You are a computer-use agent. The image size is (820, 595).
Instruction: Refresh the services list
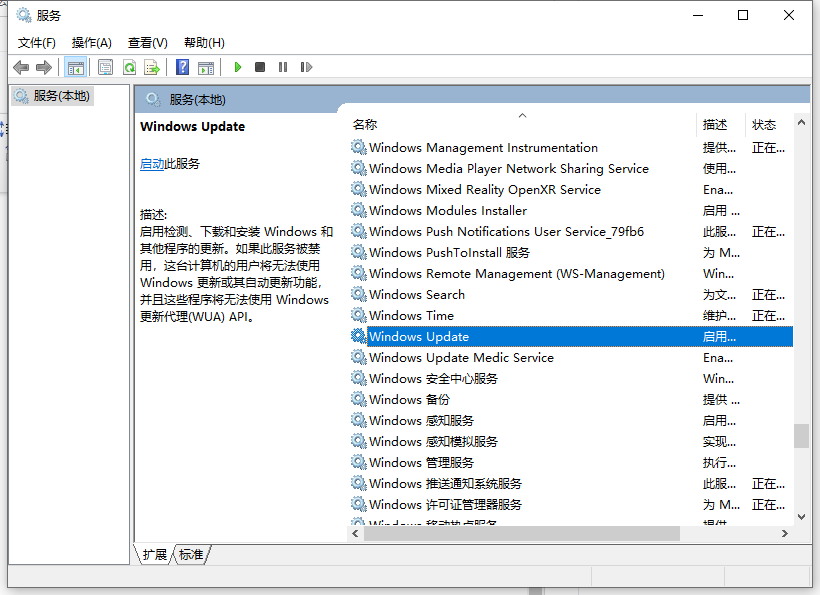(129, 66)
